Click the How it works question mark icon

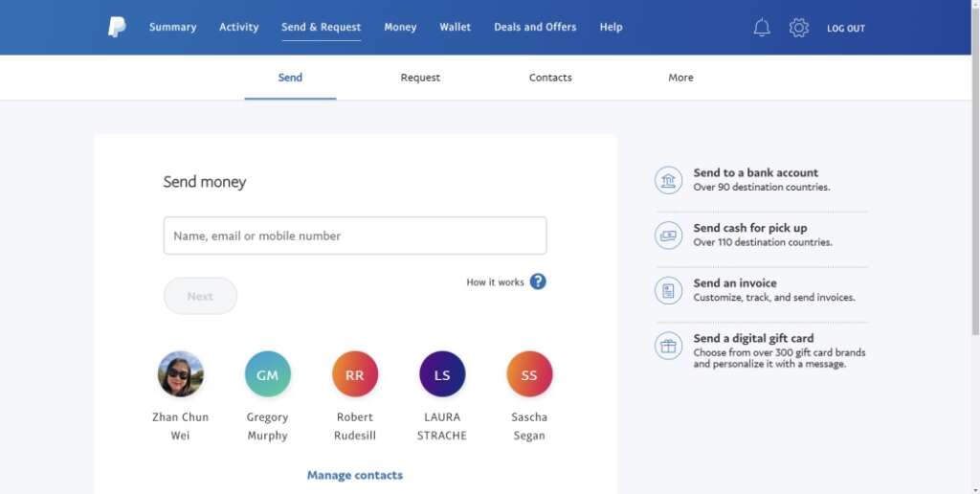[x=538, y=281]
